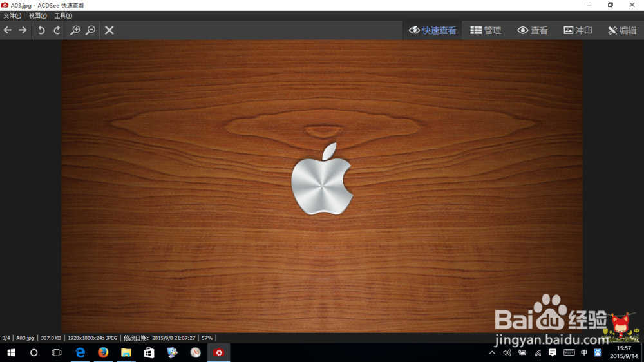Click the A03.jpg filename in status bar
644x362 pixels.
[25, 338]
